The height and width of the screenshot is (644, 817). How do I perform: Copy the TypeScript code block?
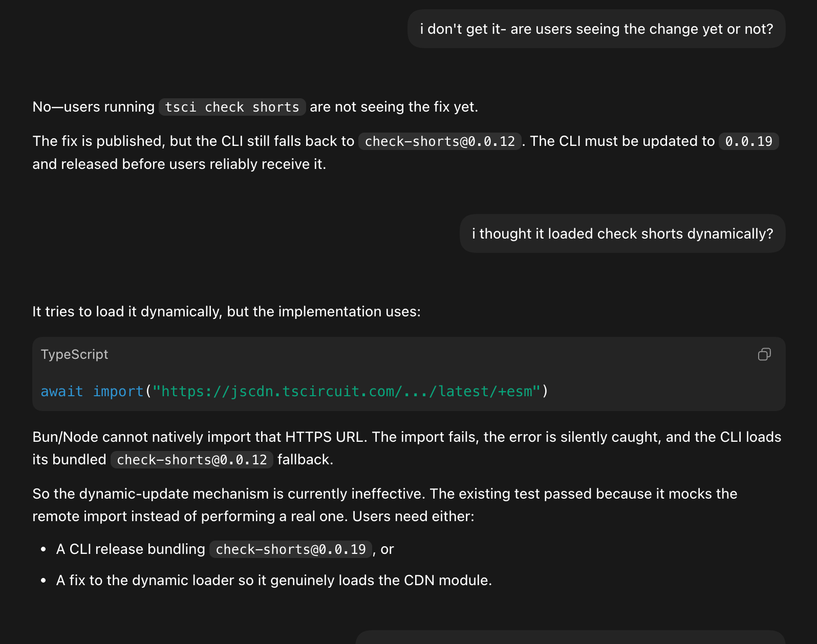tap(764, 354)
